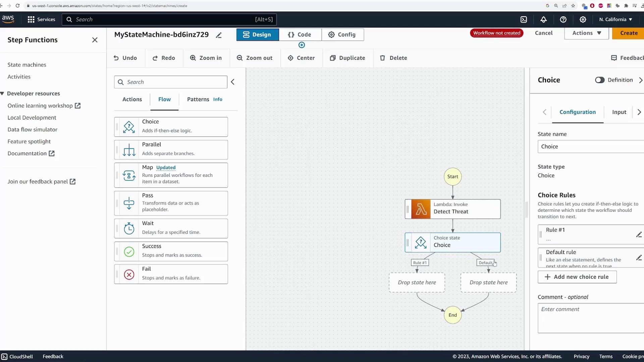Click the Zoom in toolbar button
Viewport: 644px width, 362px height.
(206, 58)
